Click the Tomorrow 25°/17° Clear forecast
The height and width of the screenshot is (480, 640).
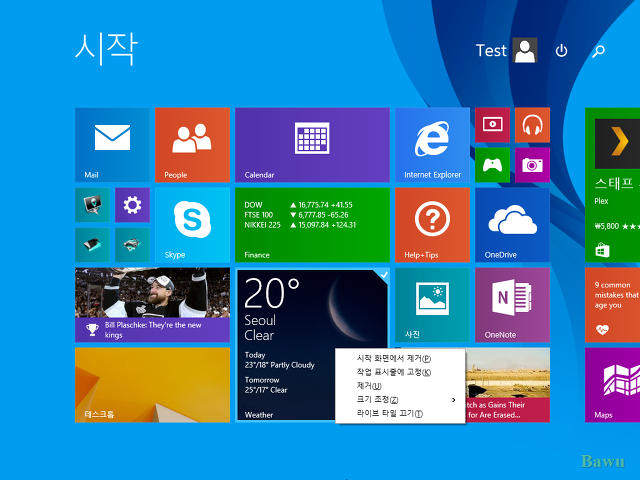[x=266, y=385]
